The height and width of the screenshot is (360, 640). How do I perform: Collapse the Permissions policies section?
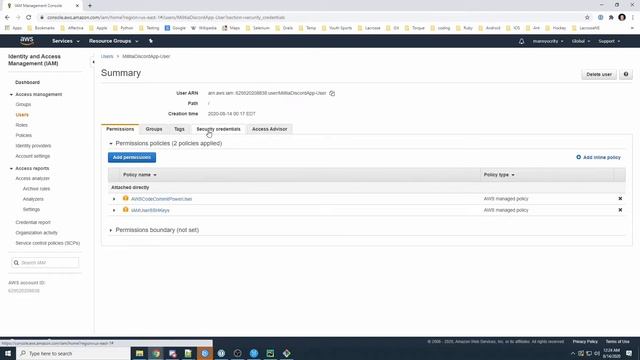click(111, 144)
